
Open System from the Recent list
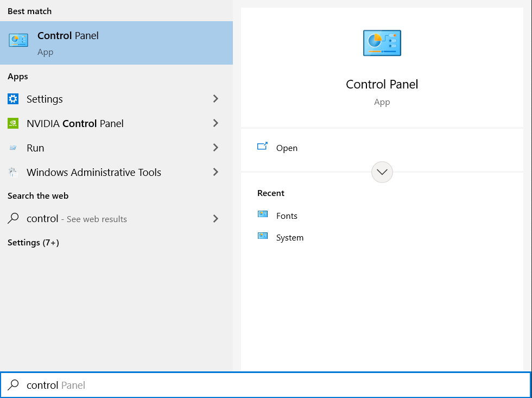290,237
